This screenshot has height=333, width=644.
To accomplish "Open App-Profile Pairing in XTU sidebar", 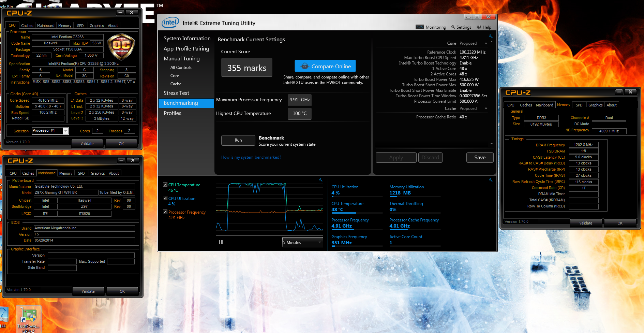I will click(186, 49).
